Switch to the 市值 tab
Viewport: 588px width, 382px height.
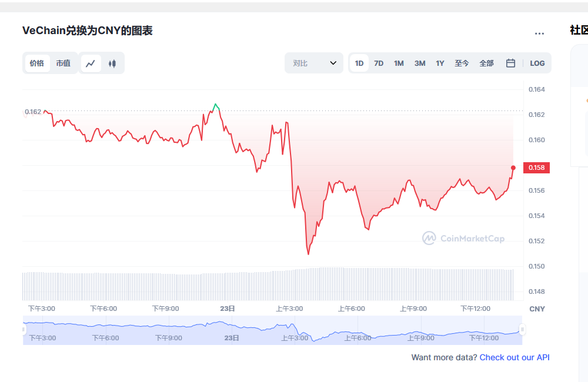[64, 63]
